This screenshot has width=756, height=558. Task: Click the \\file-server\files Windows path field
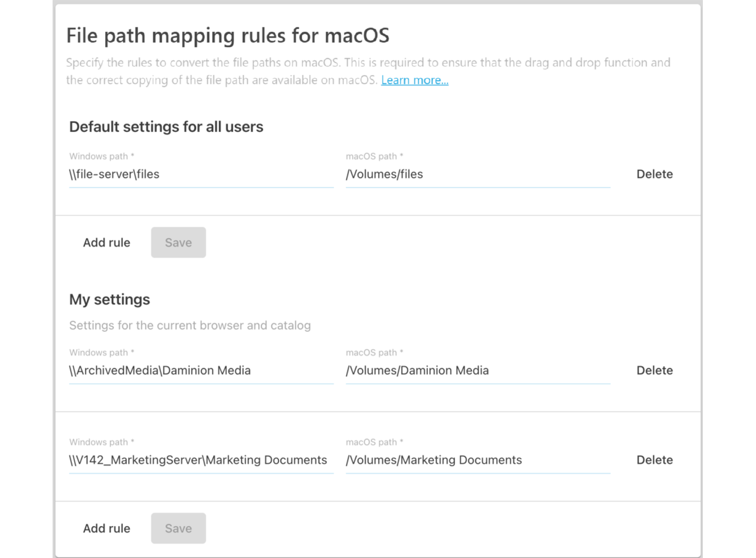[x=200, y=174]
